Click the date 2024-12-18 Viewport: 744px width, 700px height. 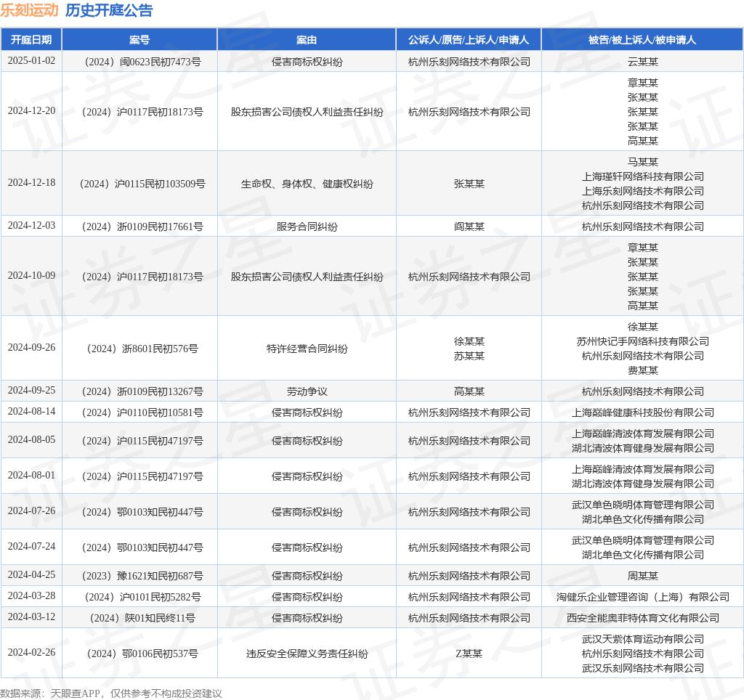coord(31,182)
